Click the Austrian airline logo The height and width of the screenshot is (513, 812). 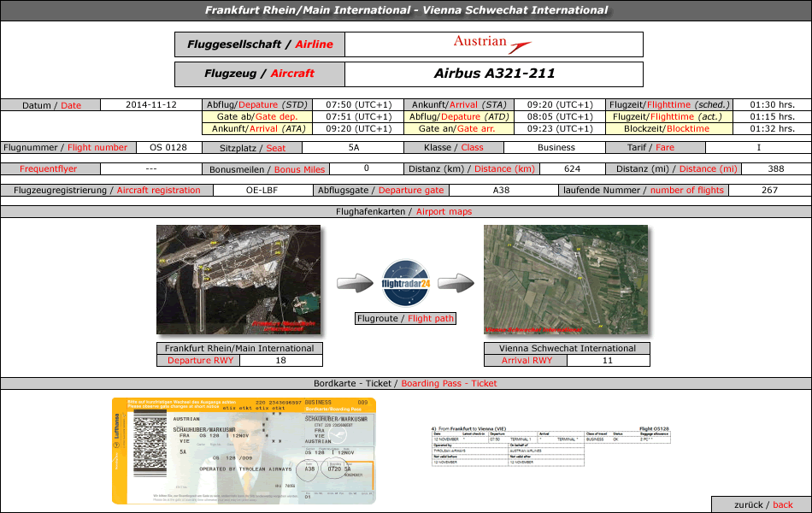(x=492, y=44)
